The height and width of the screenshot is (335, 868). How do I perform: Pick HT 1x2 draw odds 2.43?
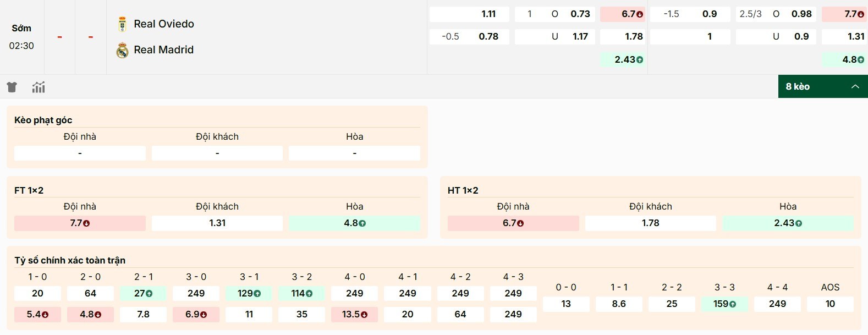pos(788,223)
